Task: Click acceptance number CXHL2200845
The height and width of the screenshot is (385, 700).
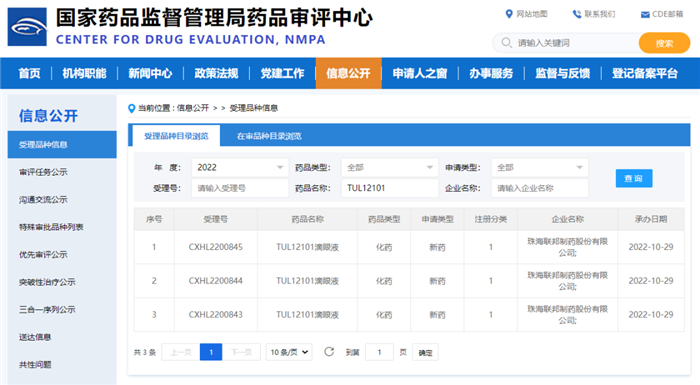Action: coord(216,247)
